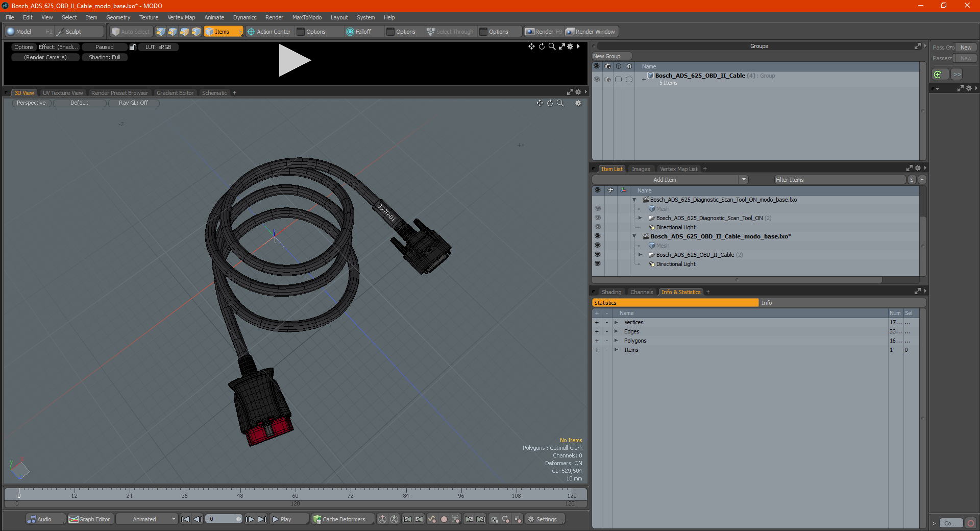The width and height of the screenshot is (980, 531).
Task: Click the record keyframe circle icon
Action: [x=444, y=519]
